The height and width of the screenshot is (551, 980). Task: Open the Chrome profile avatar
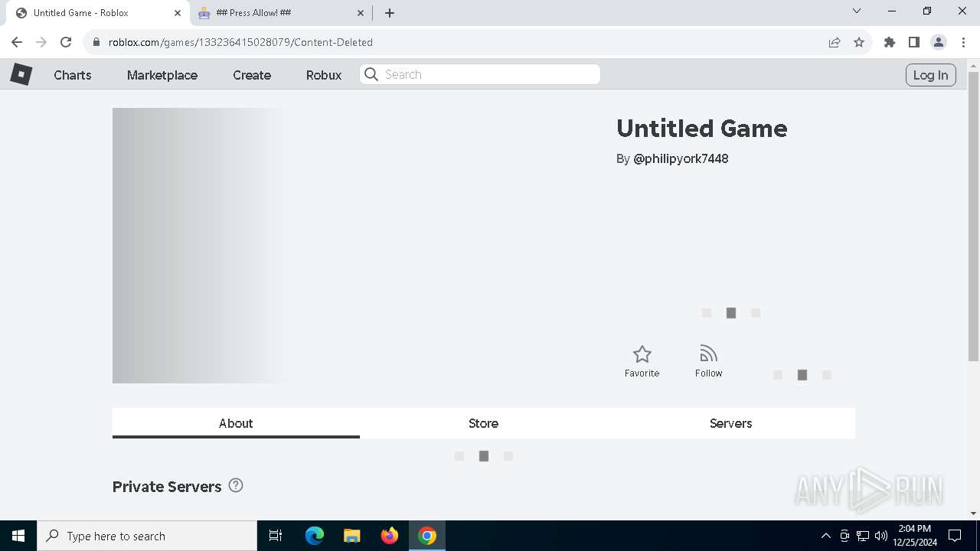coord(939,42)
